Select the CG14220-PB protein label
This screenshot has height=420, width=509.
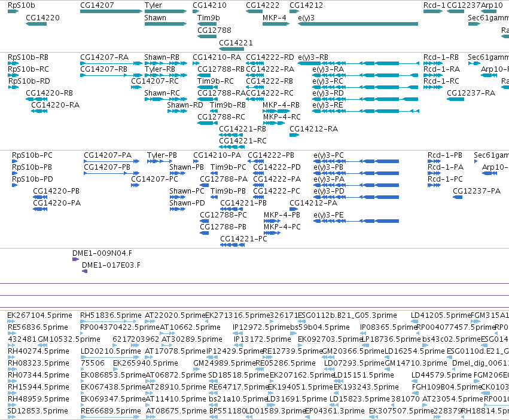pyautogui.click(x=56, y=191)
